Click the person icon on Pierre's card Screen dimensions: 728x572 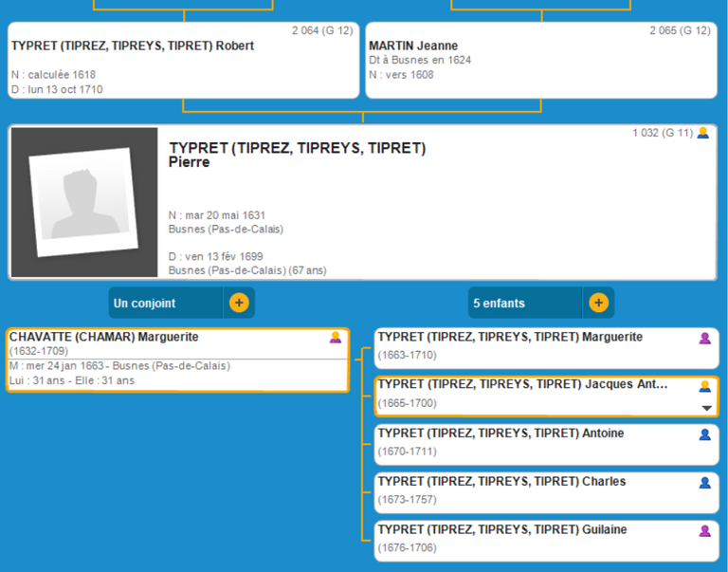702,134
